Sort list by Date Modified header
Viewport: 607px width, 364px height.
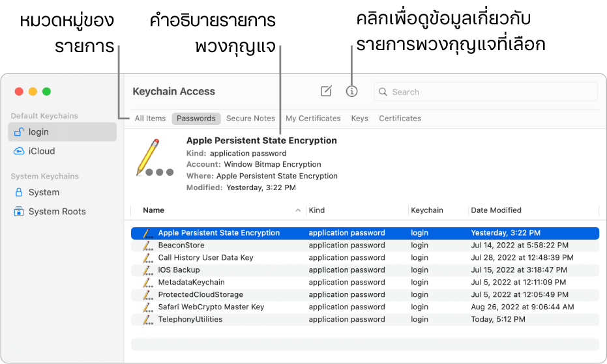pos(496,210)
